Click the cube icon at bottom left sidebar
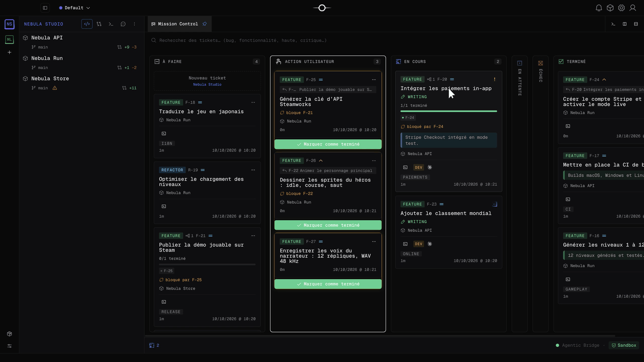Screen dimensions: 644x362 coord(9,334)
